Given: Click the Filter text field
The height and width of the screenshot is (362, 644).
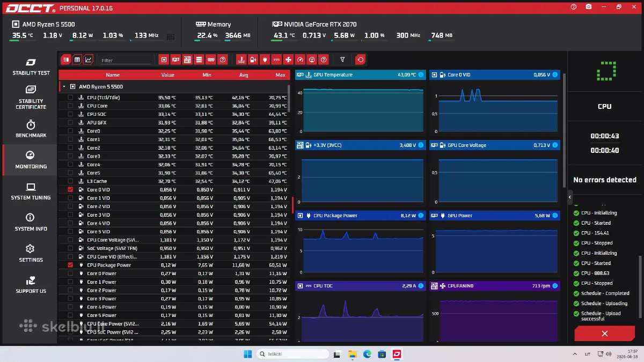Looking at the screenshot, I should [126, 61].
